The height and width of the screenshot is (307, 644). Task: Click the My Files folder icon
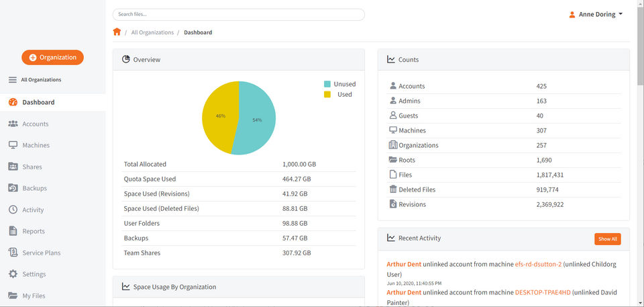coord(13,296)
